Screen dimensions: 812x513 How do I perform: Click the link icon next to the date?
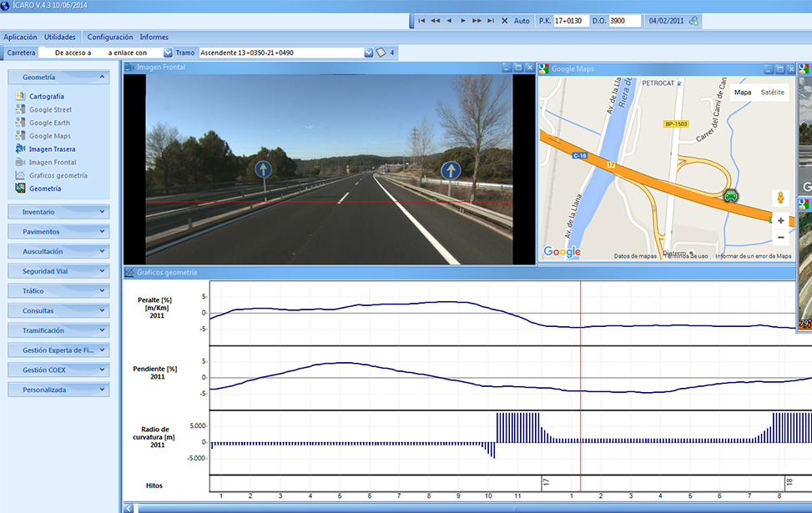(693, 21)
